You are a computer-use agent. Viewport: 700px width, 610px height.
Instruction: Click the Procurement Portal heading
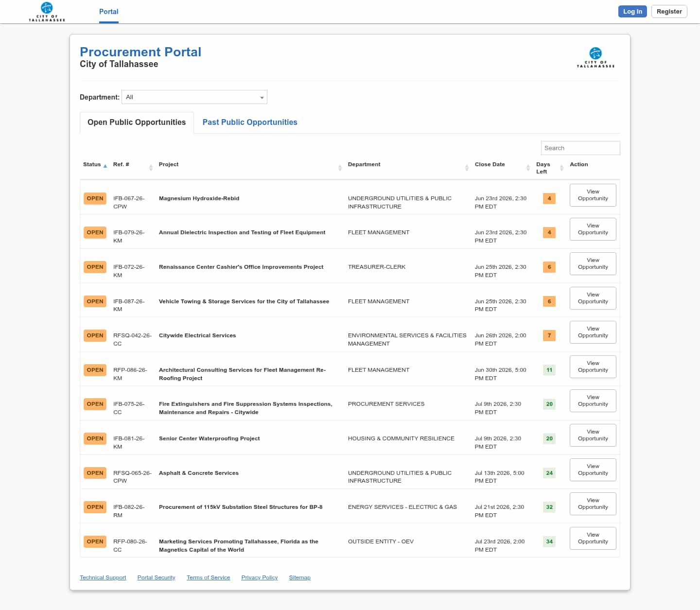(x=140, y=52)
